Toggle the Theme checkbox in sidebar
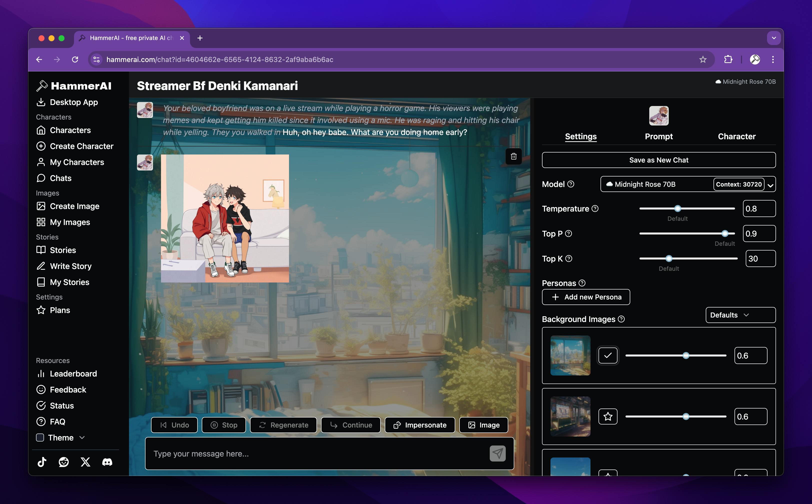Image resolution: width=812 pixels, height=504 pixels. coord(40,437)
